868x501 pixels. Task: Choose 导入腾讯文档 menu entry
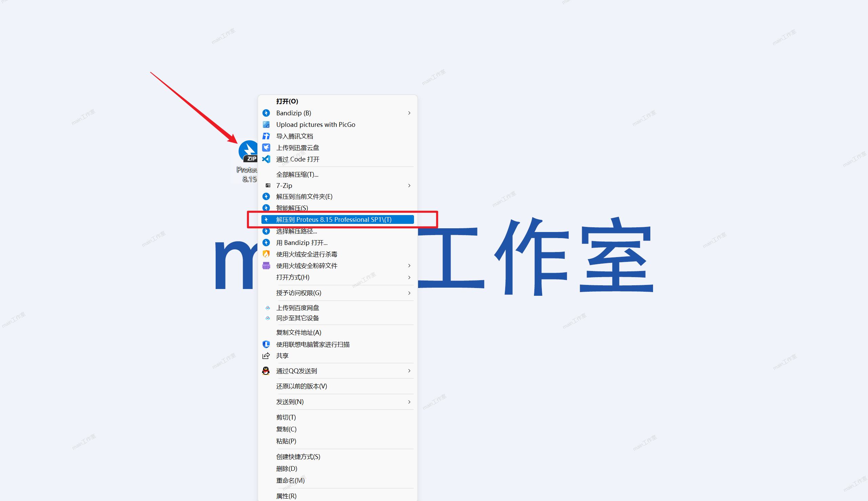337,136
